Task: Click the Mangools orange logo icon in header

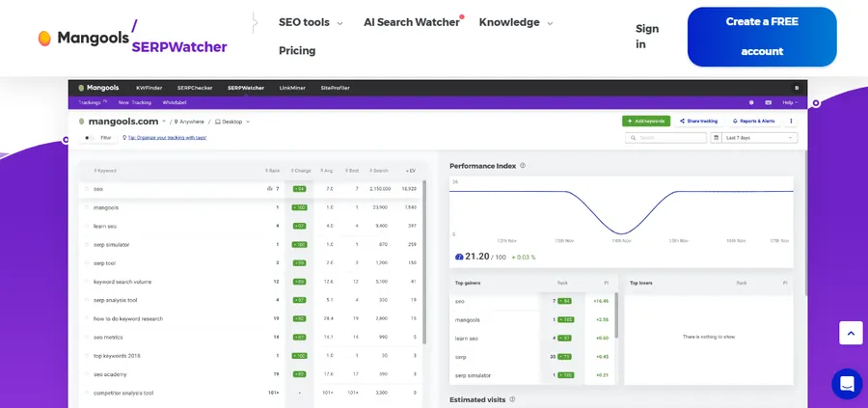Action: 44,39
